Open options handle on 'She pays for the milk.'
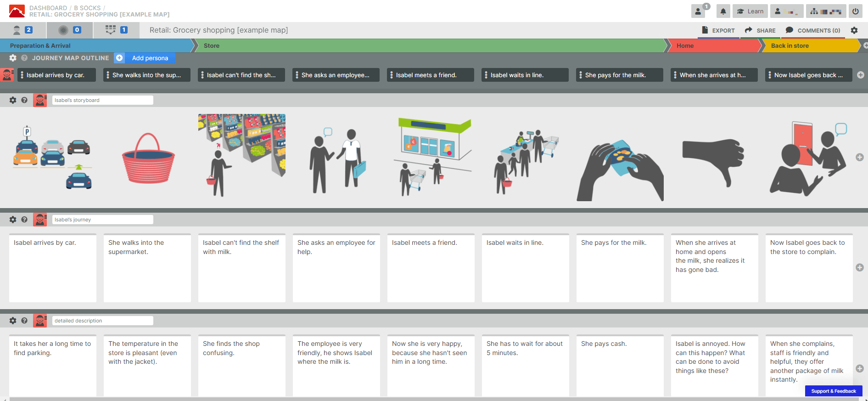 pos(581,75)
